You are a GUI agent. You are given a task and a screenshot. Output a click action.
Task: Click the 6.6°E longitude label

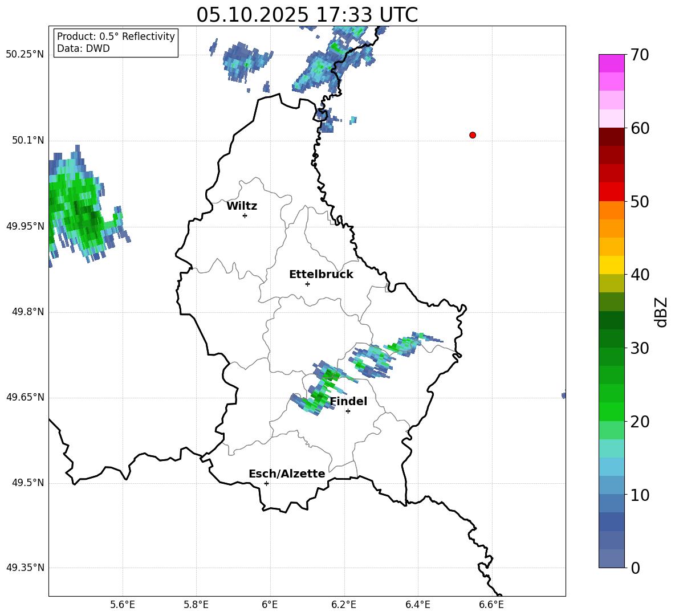click(x=491, y=605)
